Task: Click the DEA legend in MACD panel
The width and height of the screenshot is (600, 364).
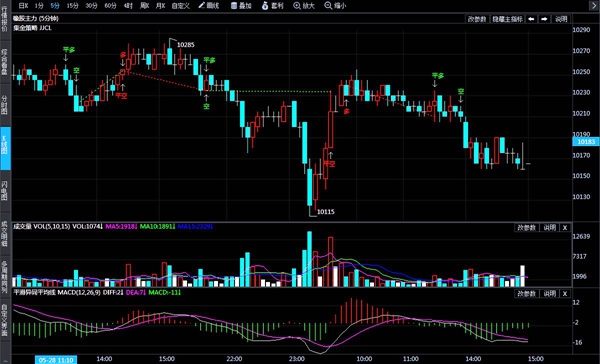Action: (x=136, y=292)
